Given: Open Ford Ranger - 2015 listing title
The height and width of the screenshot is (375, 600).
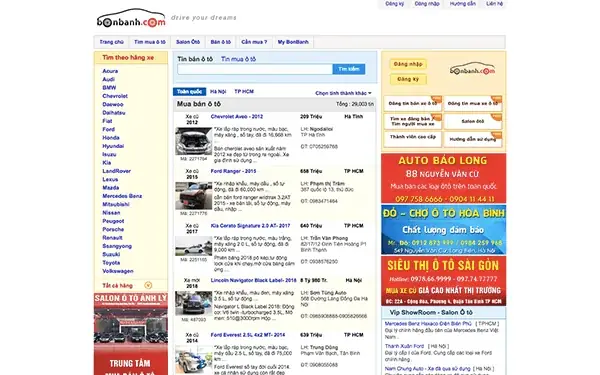Looking at the screenshot, I should (233, 171).
